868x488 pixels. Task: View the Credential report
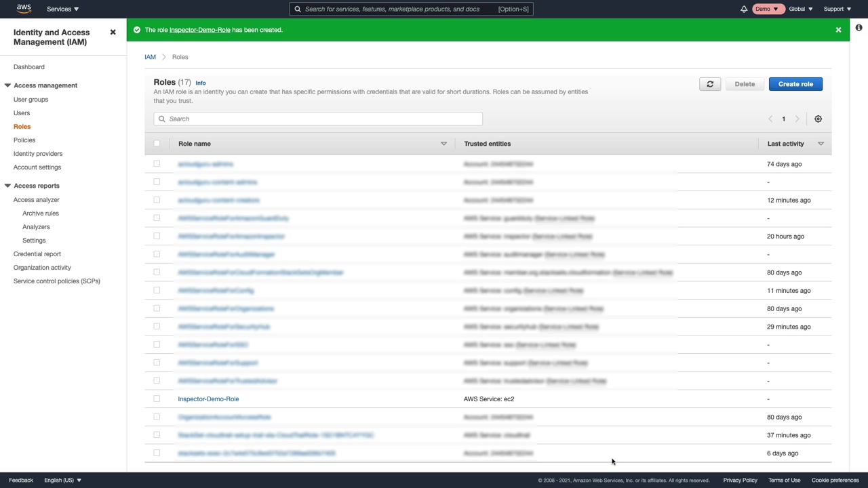(37, 254)
